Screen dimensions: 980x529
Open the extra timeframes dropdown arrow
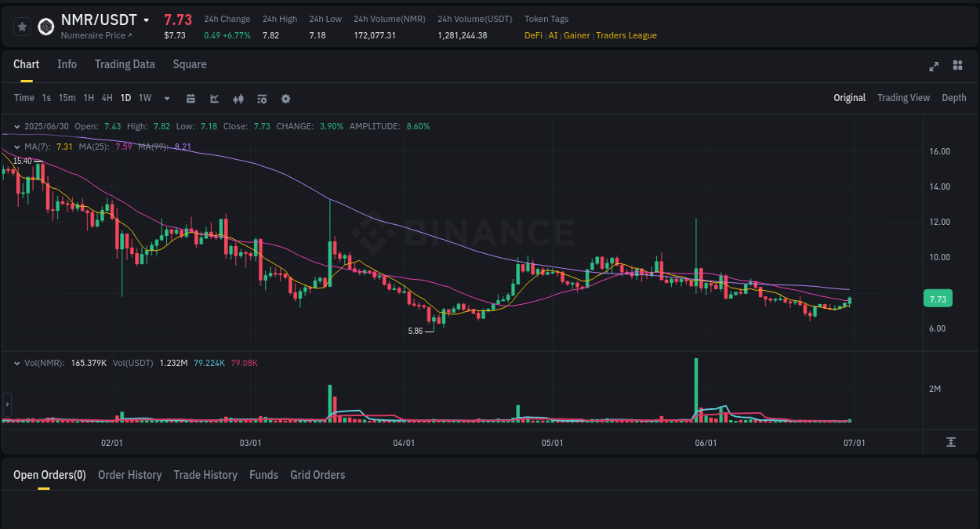point(165,98)
